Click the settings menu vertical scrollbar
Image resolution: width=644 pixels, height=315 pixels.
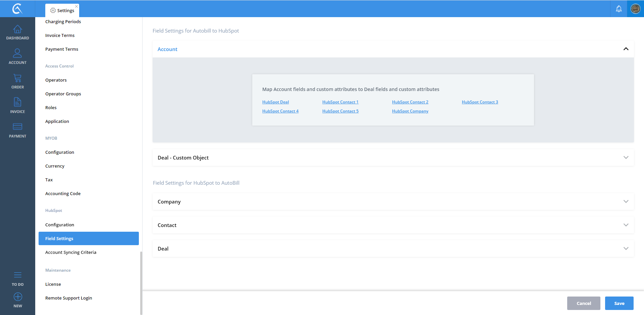click(x=141, y=282)
